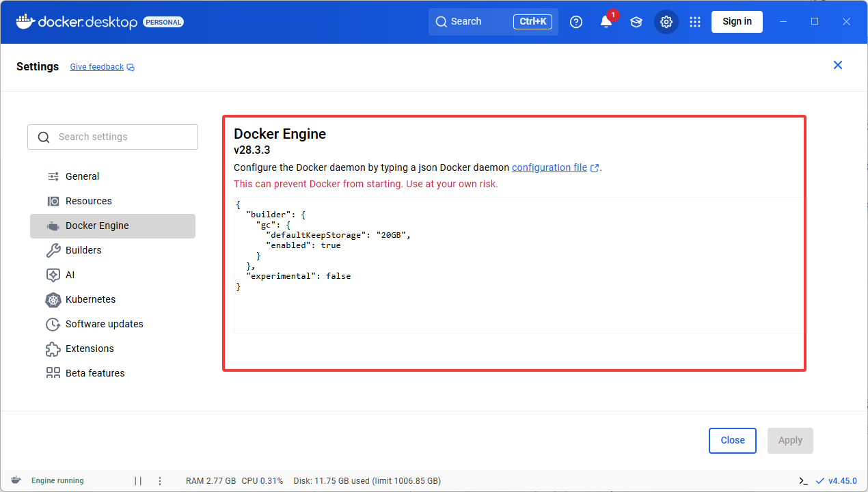This screenshot has width=868, height=492.
Task: Open Extensions settings section
Action: pos(113,348)
